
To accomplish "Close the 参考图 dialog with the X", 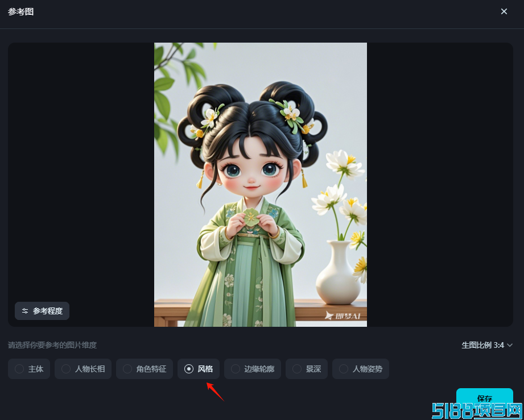I will coord(504,12).
